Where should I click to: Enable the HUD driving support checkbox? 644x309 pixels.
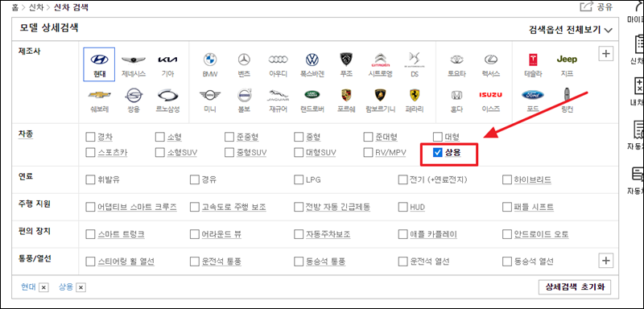402,207
